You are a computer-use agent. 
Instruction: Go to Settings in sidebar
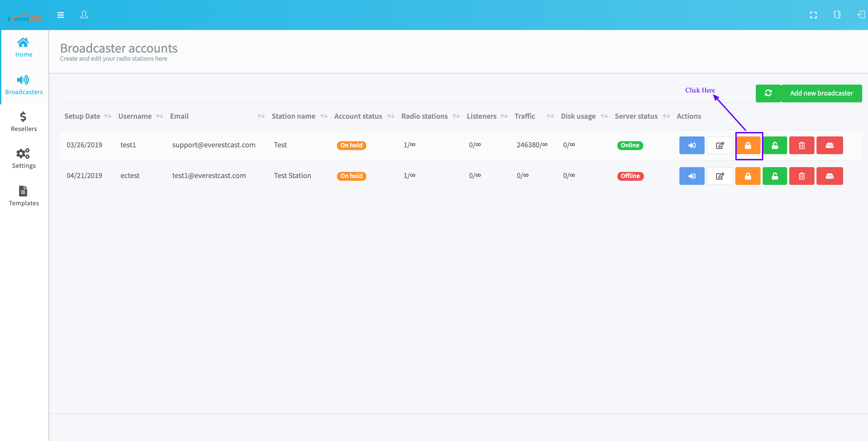pos(24,159)
